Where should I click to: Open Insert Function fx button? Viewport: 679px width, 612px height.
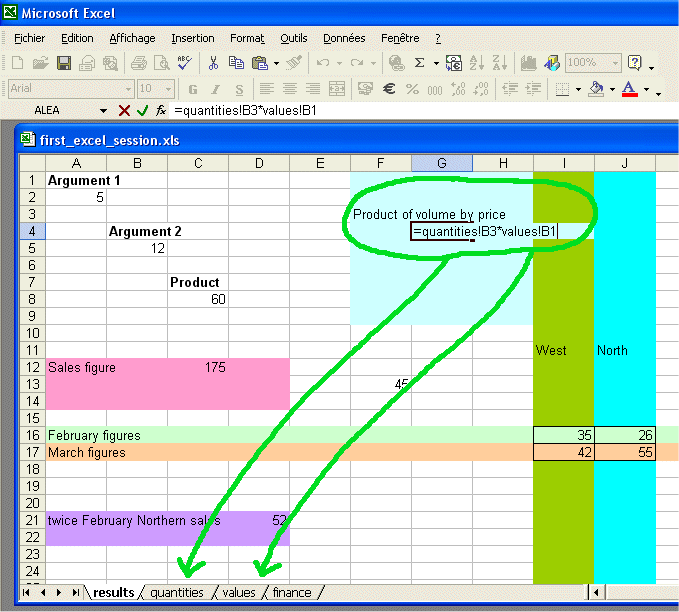[x=160, y=110]
